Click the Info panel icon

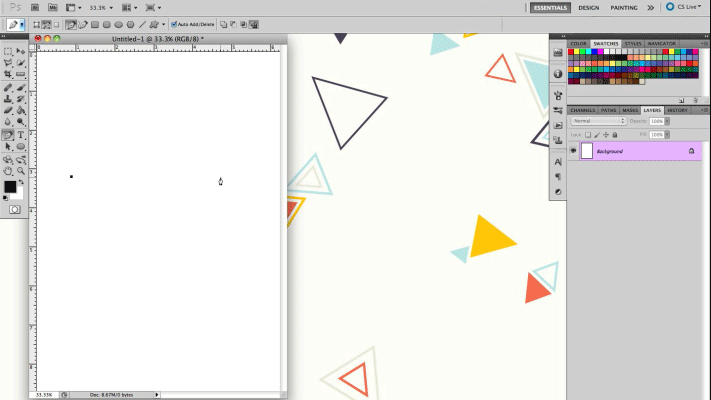coord(558,74)
